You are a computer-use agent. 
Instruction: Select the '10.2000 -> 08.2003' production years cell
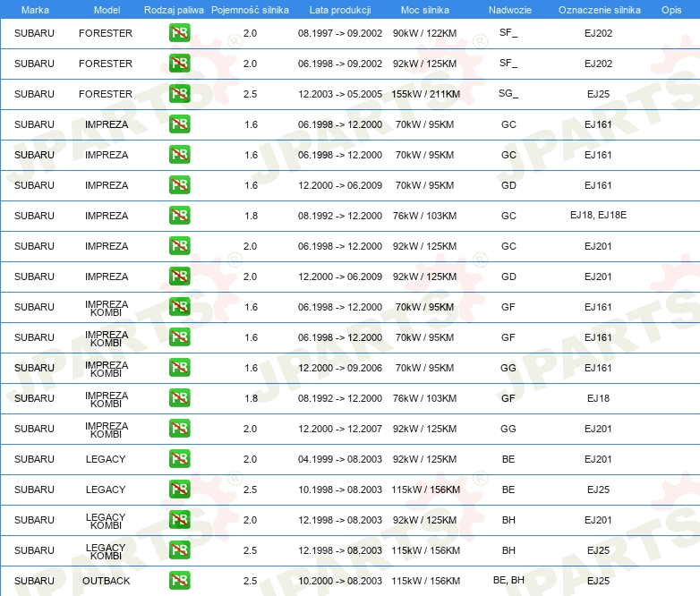click(x=340, y=581)
